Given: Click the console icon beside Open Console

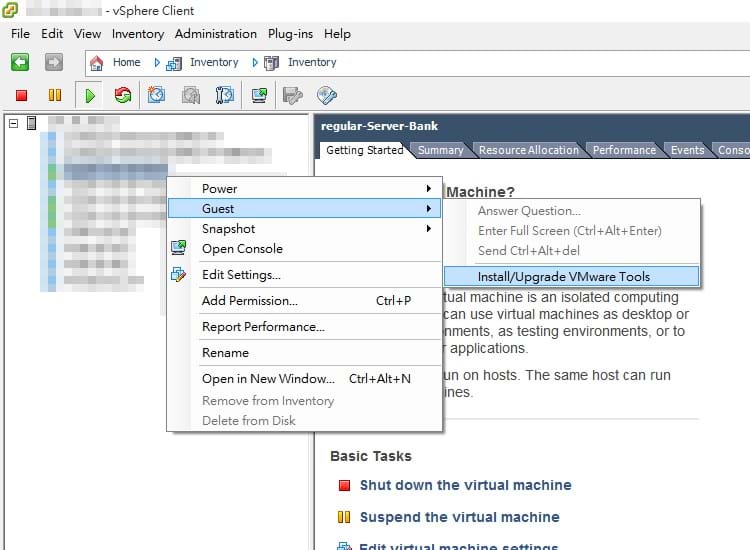Looking at the screenshot, I should tap(178, 247).
